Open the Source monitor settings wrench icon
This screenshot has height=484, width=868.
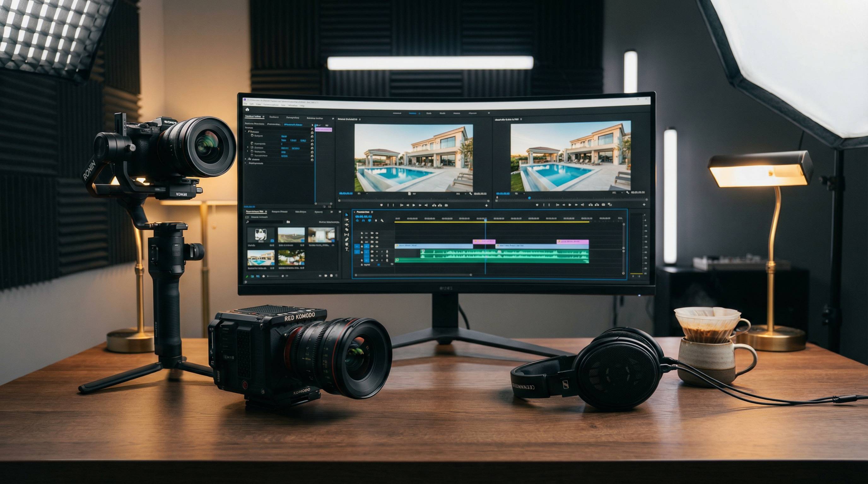(x=471, y=193)
